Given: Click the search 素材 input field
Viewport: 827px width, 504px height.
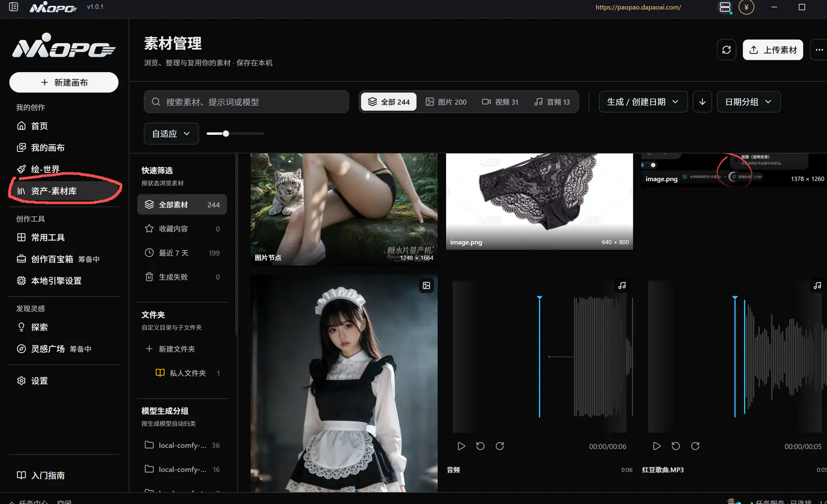Looking at the screenshot, I should (x=246, y=102).
